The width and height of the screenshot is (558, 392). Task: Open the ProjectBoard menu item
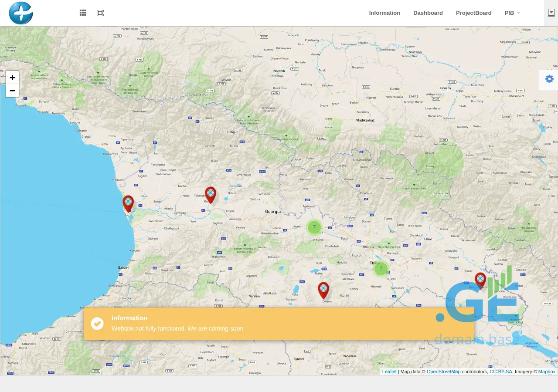[x=473, y=13]
